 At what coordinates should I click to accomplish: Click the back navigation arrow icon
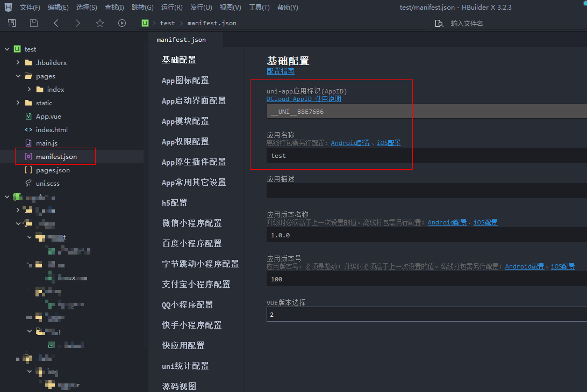coord(55,23)
